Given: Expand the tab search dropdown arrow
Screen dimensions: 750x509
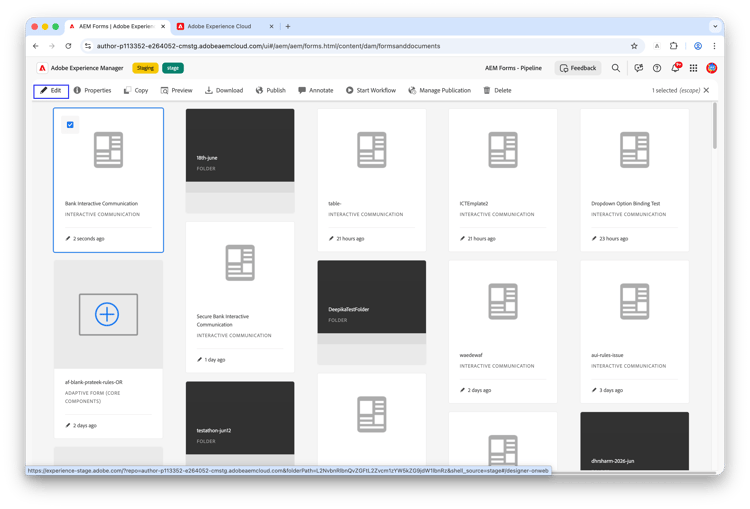Looking at the screenshot, I should tap(715, 26).
